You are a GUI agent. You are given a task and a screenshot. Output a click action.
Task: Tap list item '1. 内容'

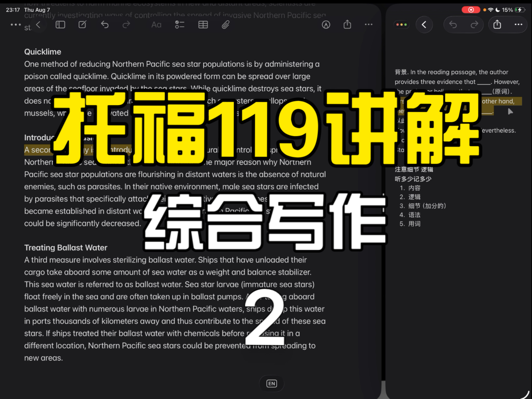coord(410,188)
